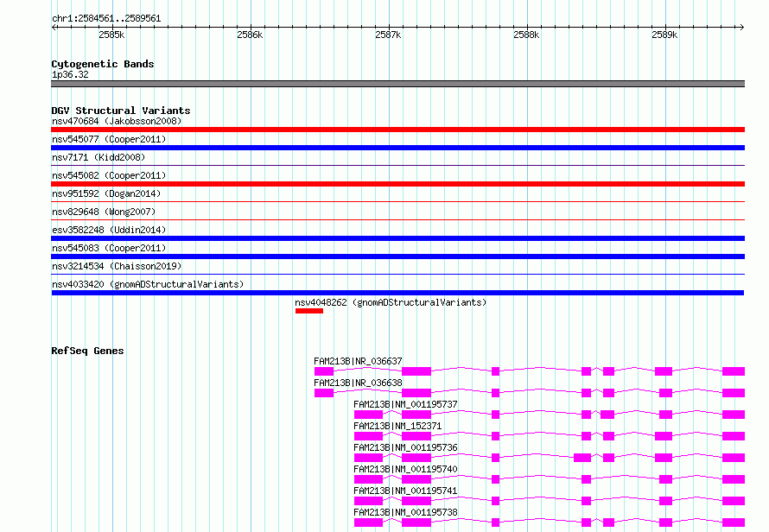This screenshot has height=532, width=769.
Task: Click first exon of FAM213B|NR_036638
Action: point(324,393)
